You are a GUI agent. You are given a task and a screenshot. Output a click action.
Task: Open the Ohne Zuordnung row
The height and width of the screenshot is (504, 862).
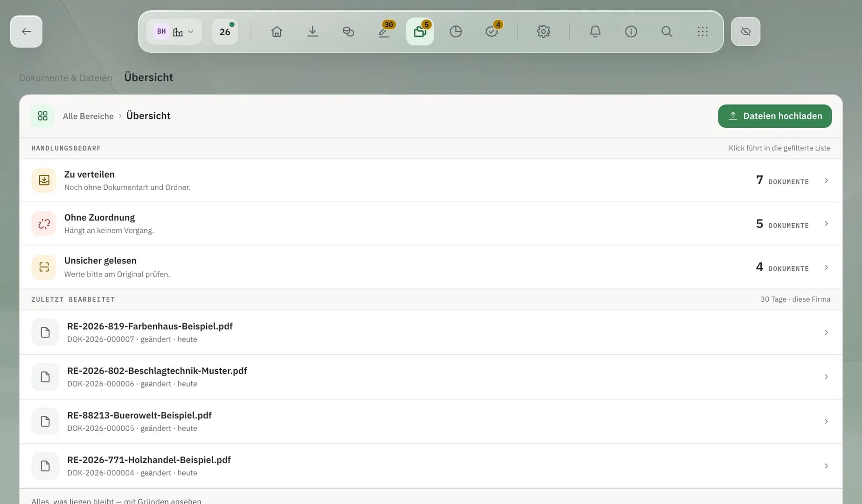point(431,224)
